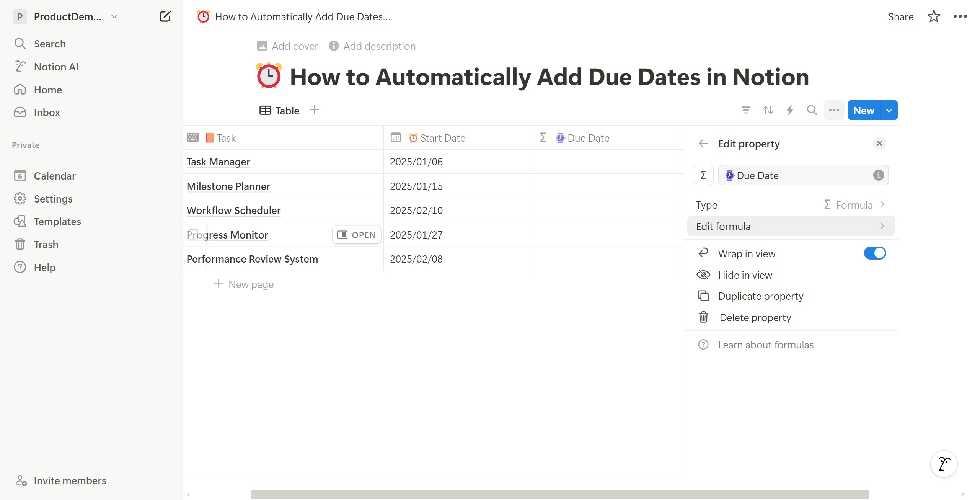Image resolution: width=980 pixels, height=500 pixels.
Task: Open page options three-dot menu at top right
Action: [x=960, y=16]
